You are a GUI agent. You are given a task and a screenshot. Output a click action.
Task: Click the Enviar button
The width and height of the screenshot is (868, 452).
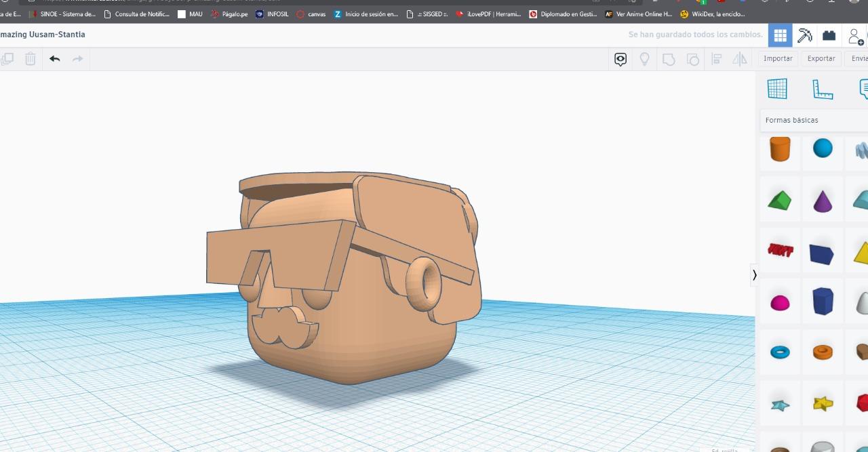[x=857, y=59]
